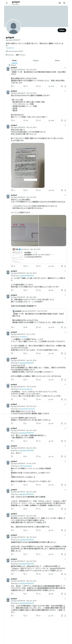Repost the pinned post with 171 reposts
Image resolution: width=72 pixels, height=644 pixels.
[x=26, y=86]
